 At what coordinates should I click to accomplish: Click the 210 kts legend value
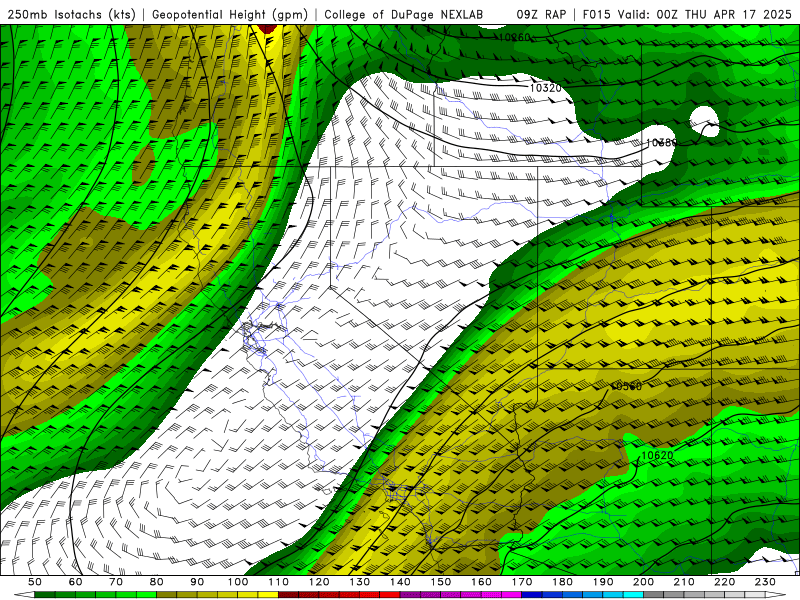684,582
